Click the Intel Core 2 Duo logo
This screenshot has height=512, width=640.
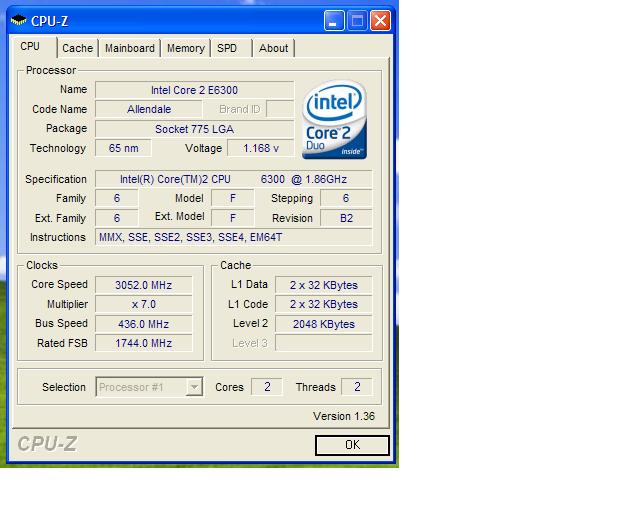pos(334,121)
